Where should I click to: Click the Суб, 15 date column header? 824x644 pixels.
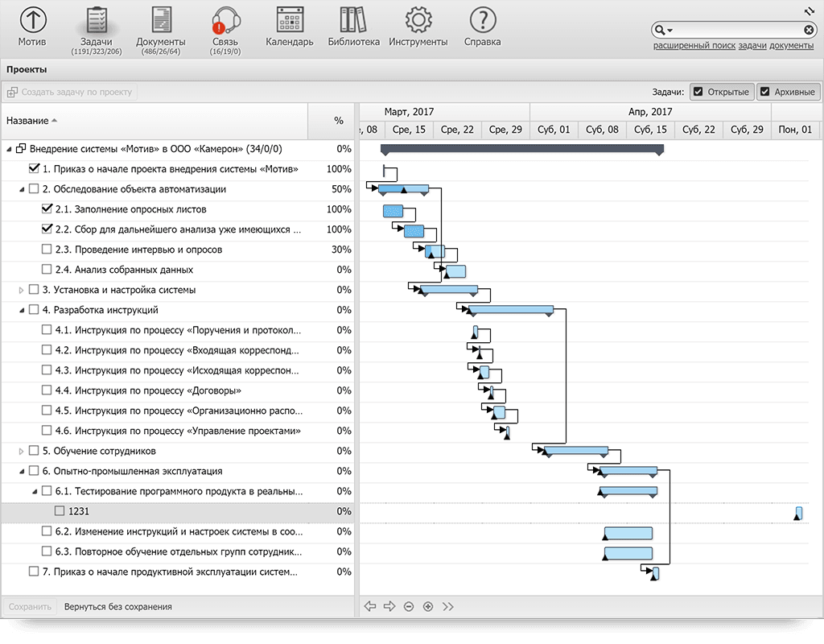coord(650,130)
